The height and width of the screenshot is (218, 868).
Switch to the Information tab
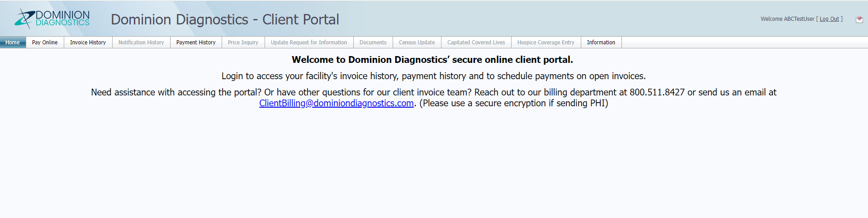pyautogui.click(x=601, y=43)
